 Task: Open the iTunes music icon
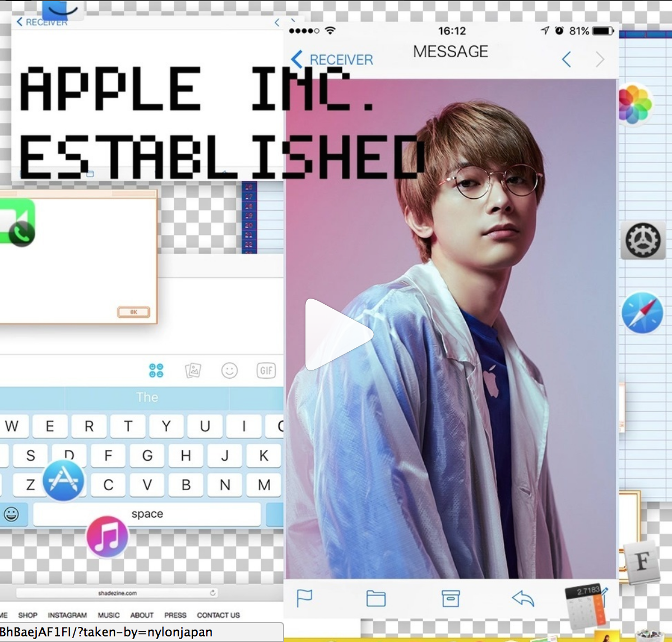point(107,537)
